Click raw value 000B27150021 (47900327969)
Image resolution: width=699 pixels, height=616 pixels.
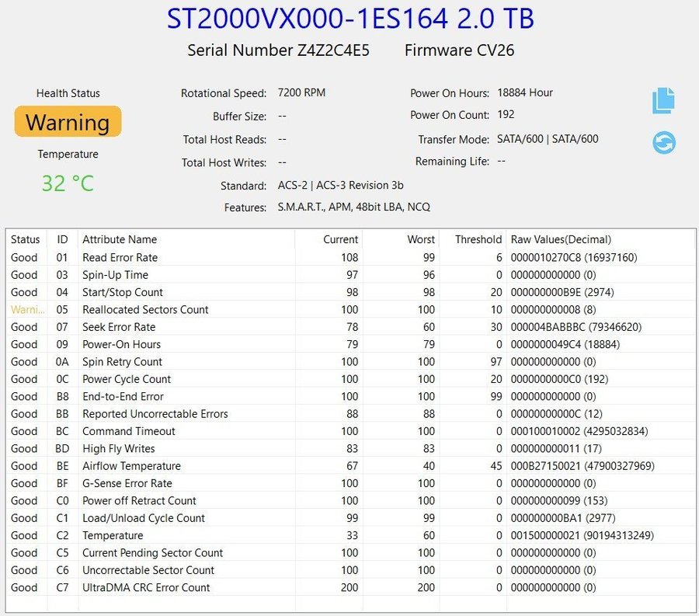[582, 466]
